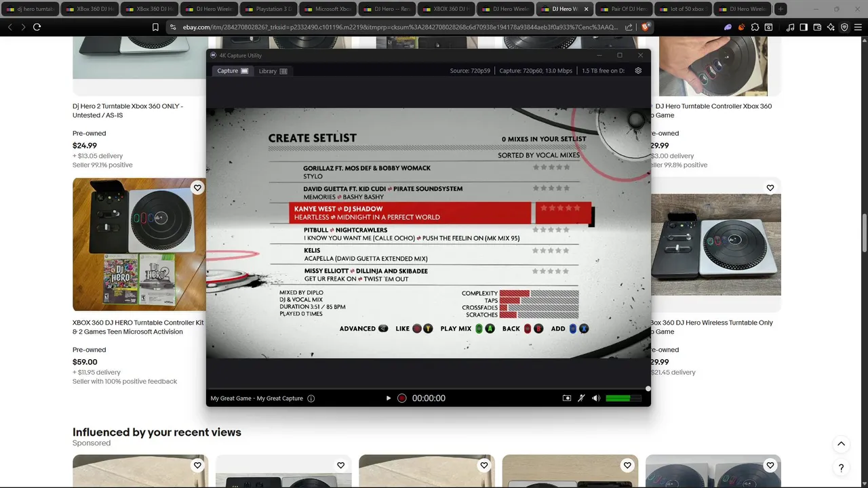Screen dimensions: 868x488
Task: Toggle the browser sidebar panel icon
Action: pyautogui.click(x=804, y=27)
